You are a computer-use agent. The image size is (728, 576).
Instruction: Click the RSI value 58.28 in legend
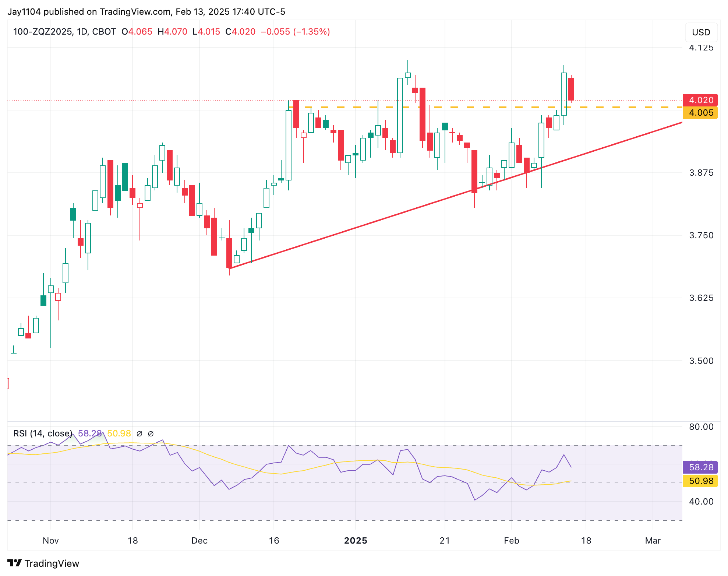point(90,433)
